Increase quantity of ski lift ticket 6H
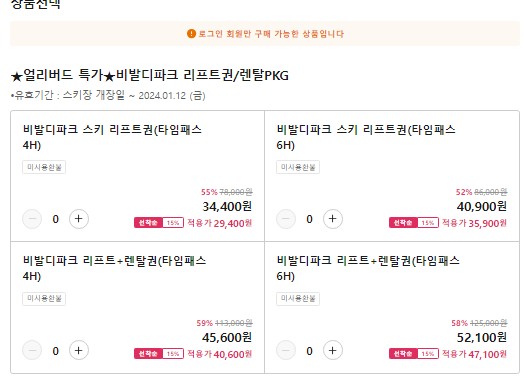 click(x=333, y=219)
